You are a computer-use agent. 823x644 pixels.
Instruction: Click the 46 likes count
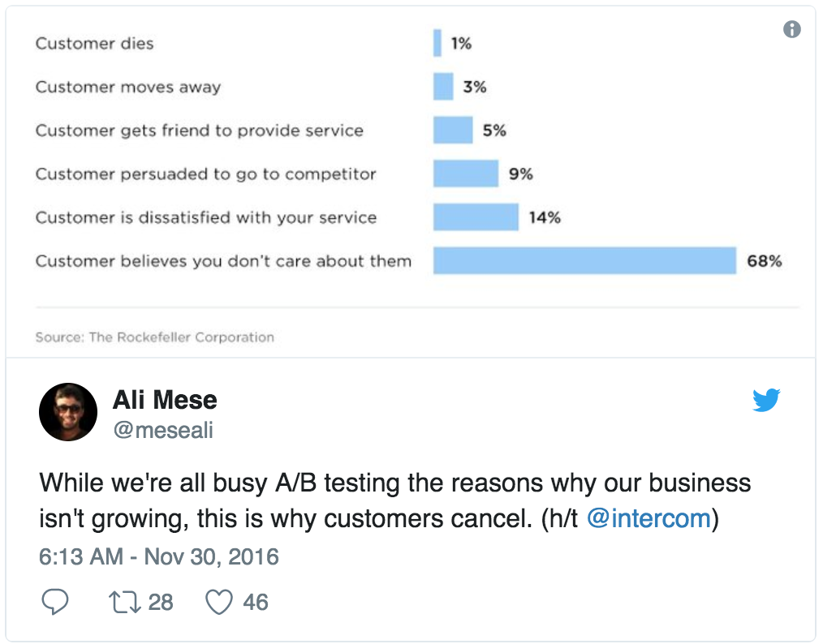(x=256, y=602)
